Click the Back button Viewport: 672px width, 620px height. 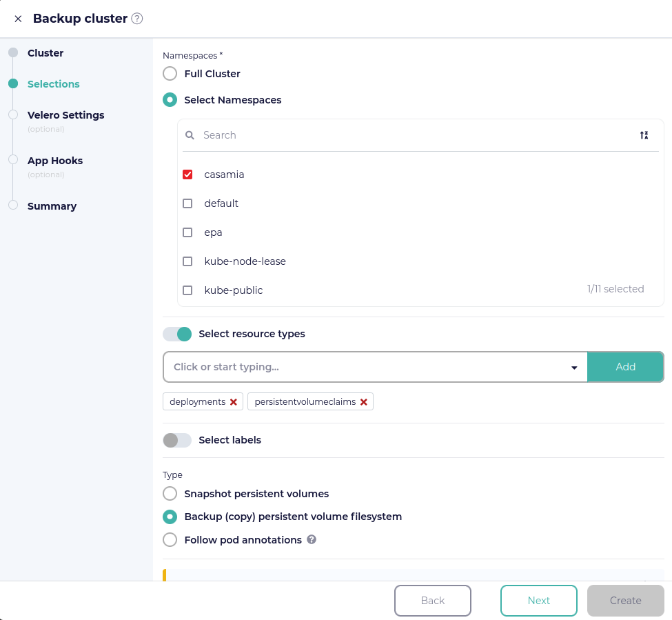tap(432, 600)
